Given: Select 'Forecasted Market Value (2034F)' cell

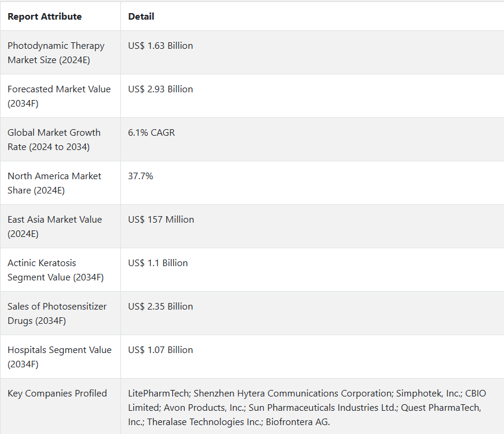Looking at the screenshot, I should [60, 96].
